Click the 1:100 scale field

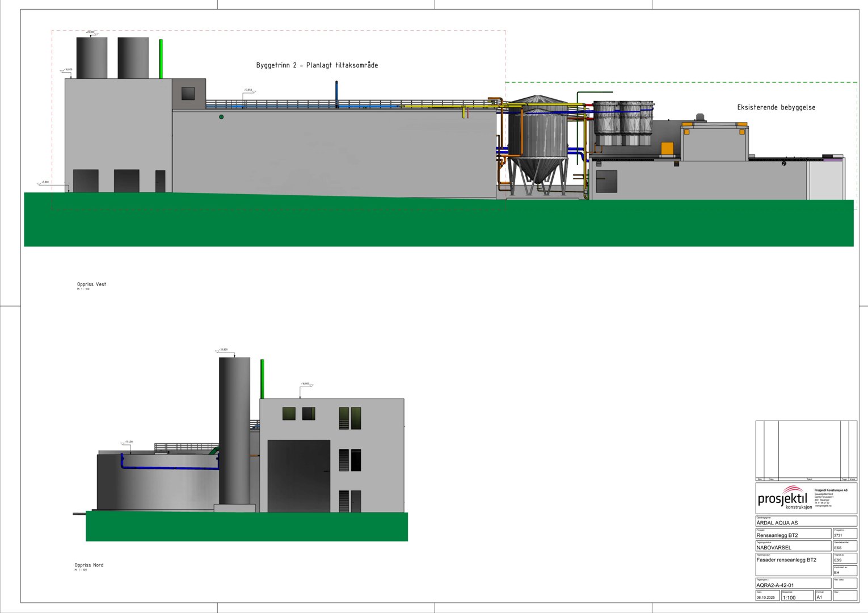coord(789,598)
